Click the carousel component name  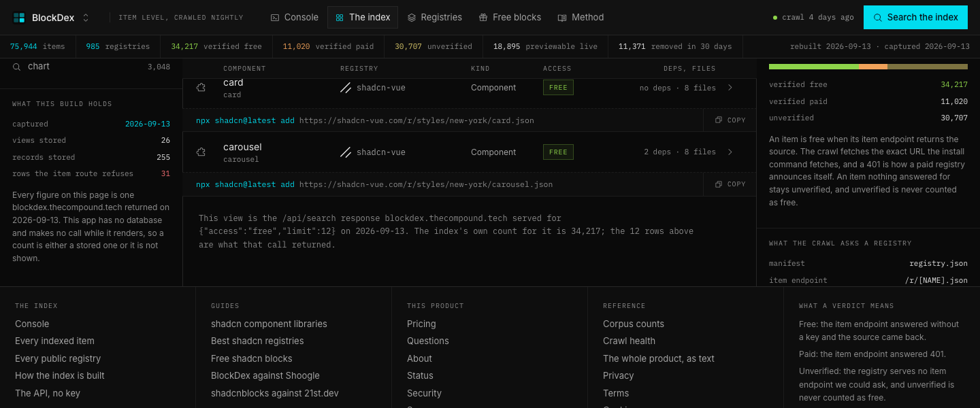pos(242,147)
